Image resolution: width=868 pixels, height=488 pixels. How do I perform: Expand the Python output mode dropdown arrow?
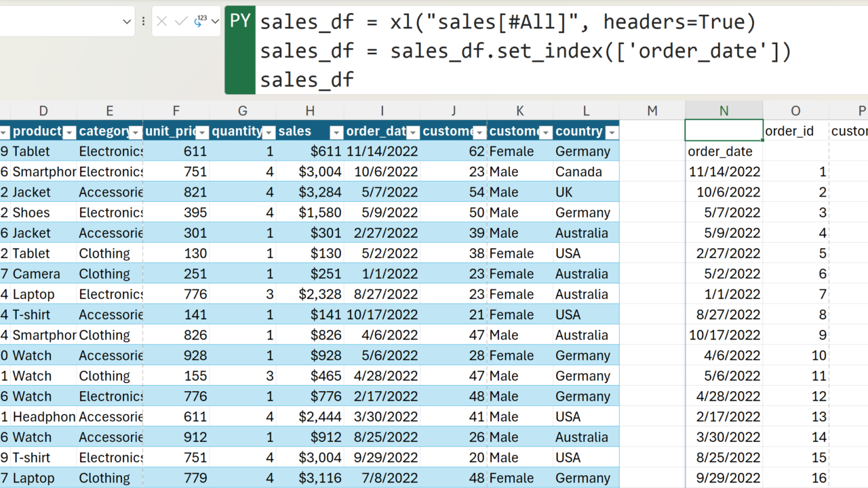[x=215, y=22]
